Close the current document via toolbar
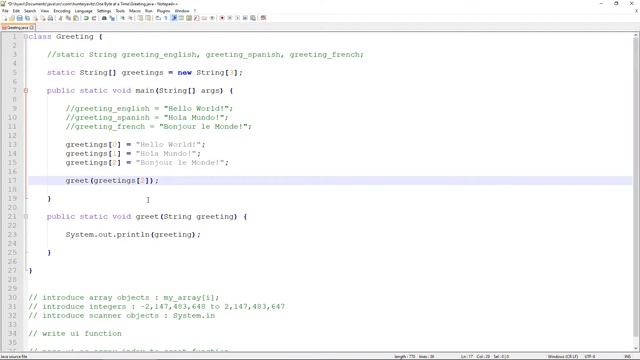This screenshot has width=640, height=360. tap(36, 18)
